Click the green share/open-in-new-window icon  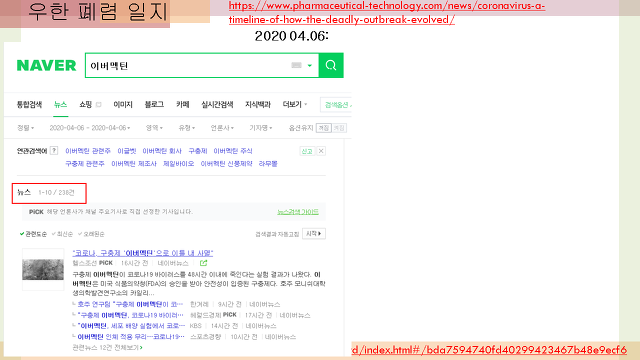point(203,263)
